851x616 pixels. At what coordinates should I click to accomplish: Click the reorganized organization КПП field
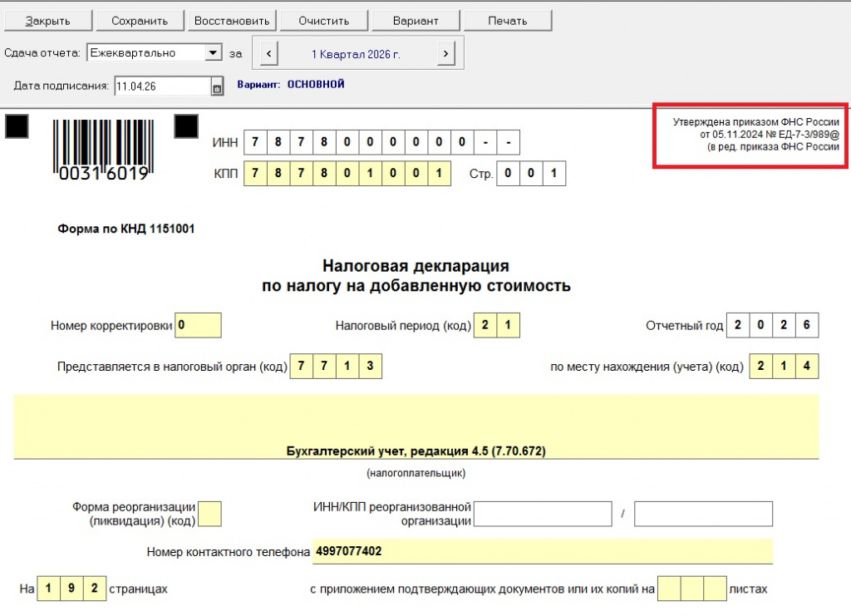point(703,514)
